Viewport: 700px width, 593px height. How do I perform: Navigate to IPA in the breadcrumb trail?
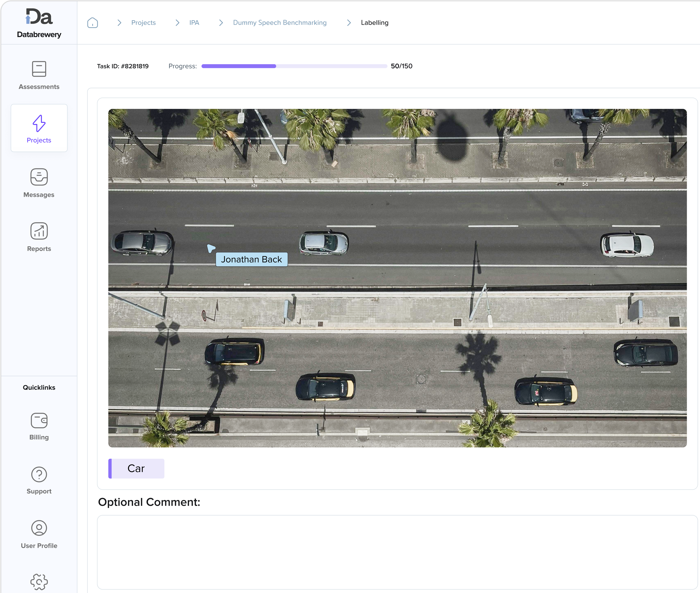tap(194, 23)
